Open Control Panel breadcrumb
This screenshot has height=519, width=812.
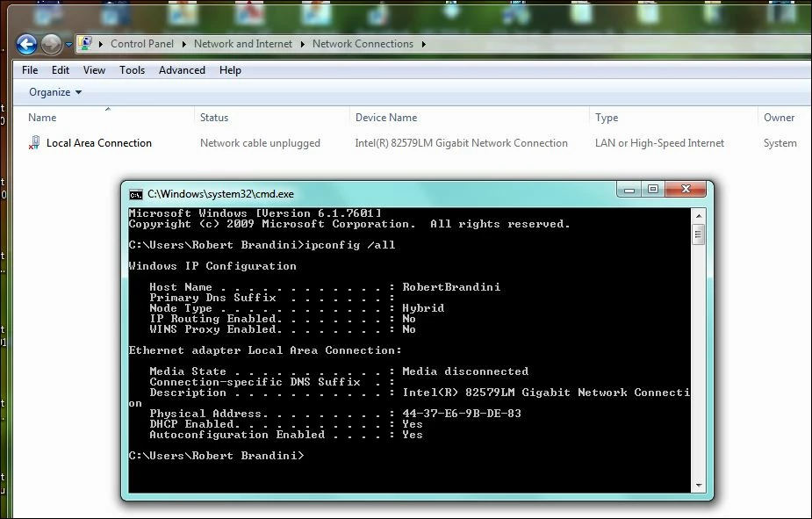click(142, 44)
